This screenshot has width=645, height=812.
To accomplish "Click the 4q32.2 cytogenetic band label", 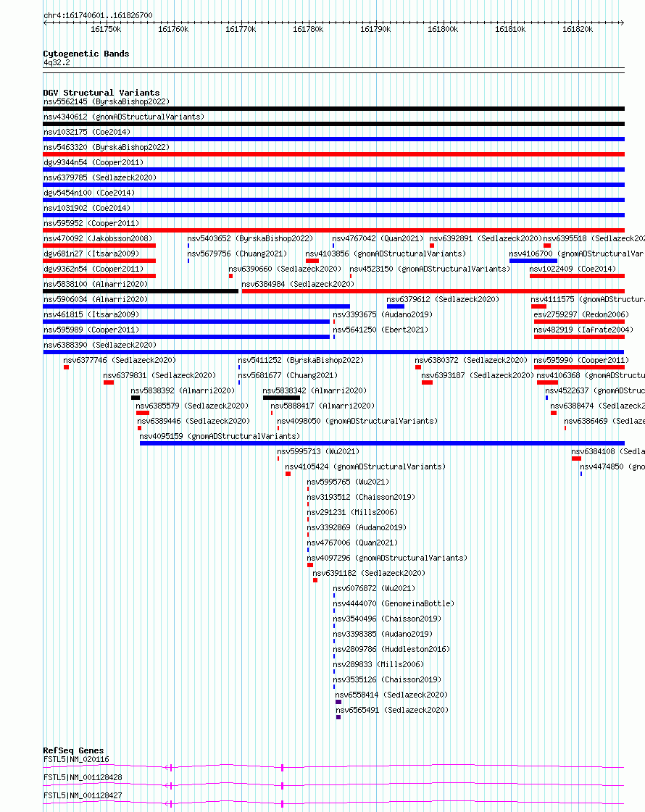I will click(x=57, y=63).
